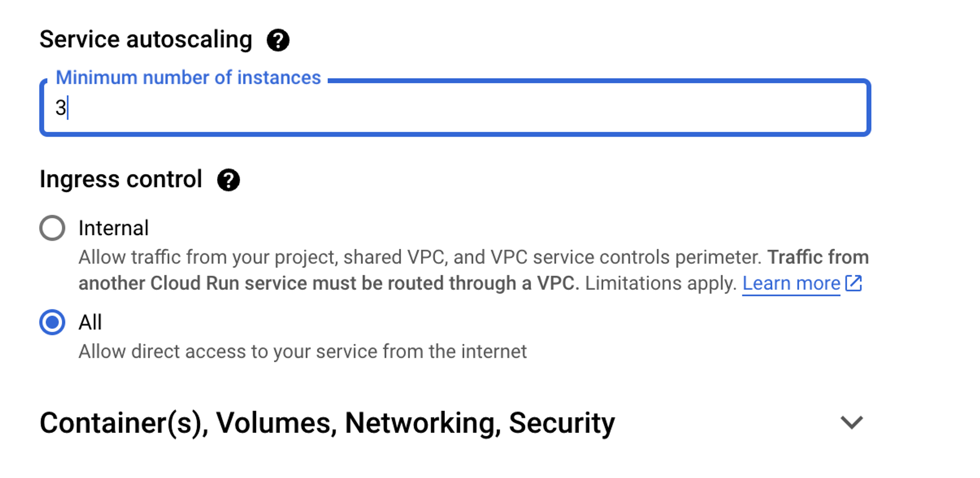
Task: Click the Container(s), Volumes, Networking, Security heading
Action: [327, 423]
